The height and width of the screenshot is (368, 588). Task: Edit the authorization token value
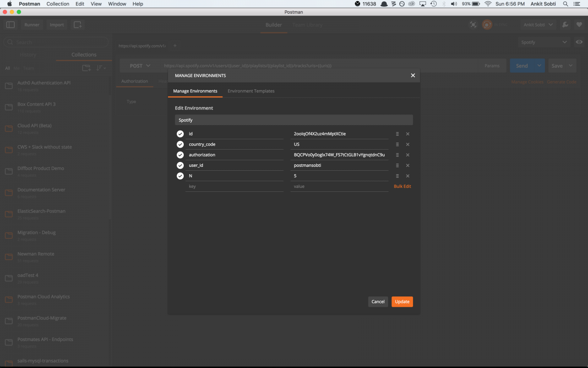pos(339,155)
